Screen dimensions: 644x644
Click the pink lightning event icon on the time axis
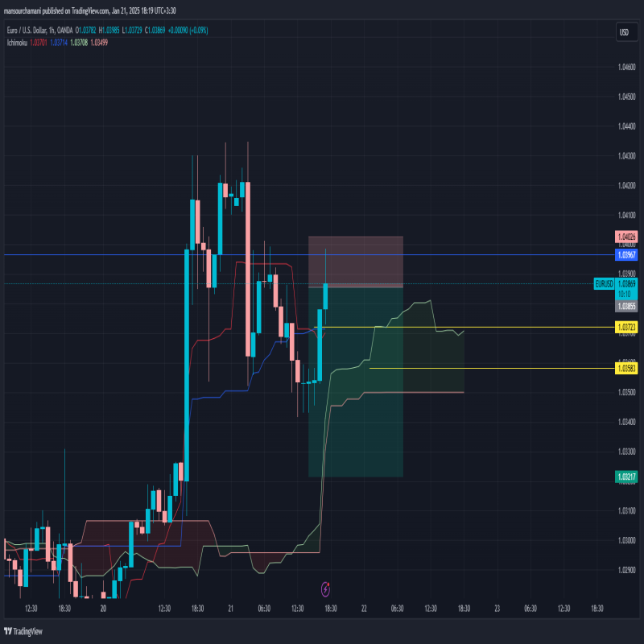[x=325, y=589]
